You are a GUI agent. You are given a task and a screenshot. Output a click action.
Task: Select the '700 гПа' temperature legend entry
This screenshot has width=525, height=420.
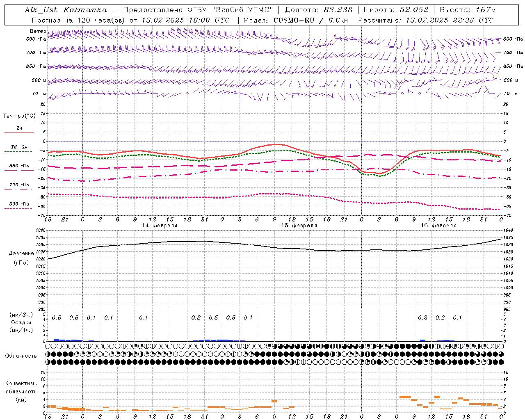click(19, 185)
